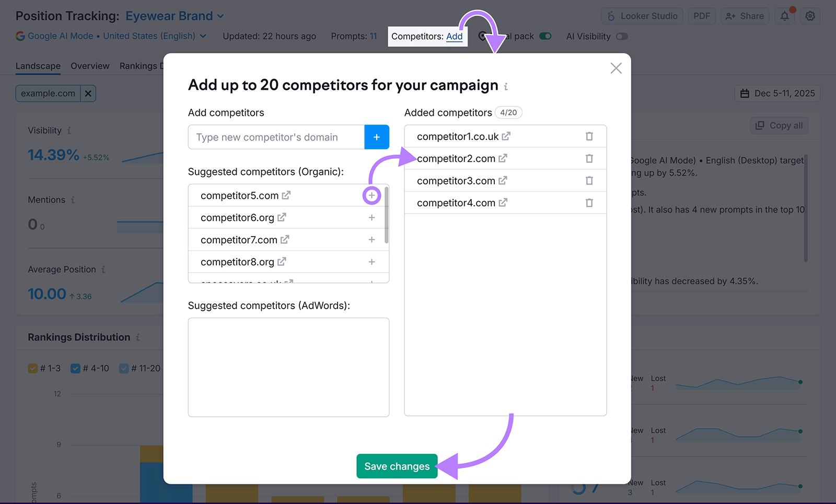Open settings with the gear icon
836x504 pixels.
coord(810,16)
